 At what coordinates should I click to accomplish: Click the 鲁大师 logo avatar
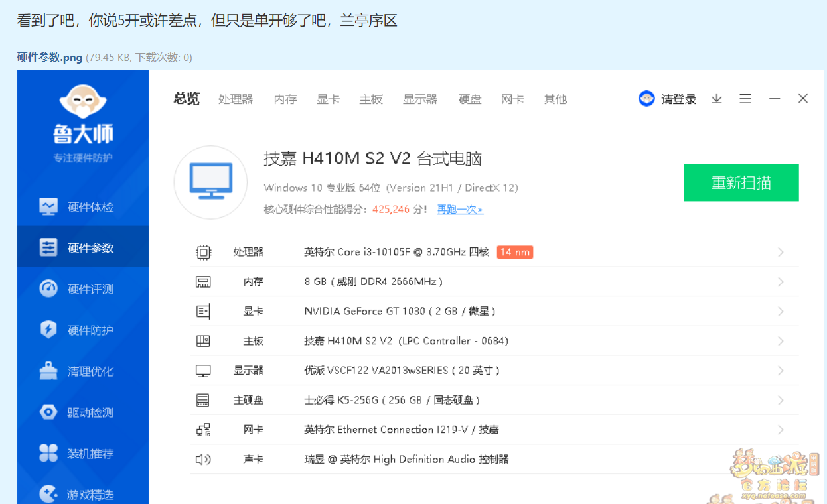pyautogui.click(x=83, y=101)
